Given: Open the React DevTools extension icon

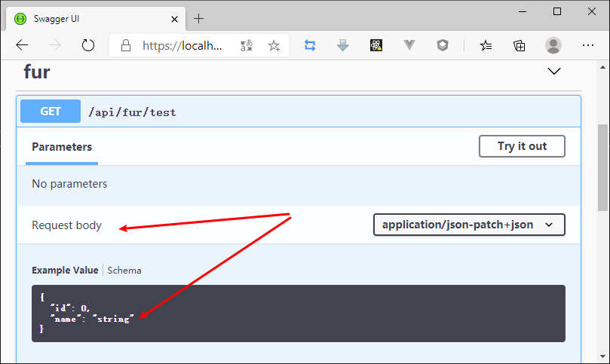Looking at the screenshot, I should (x=376, y=45).
